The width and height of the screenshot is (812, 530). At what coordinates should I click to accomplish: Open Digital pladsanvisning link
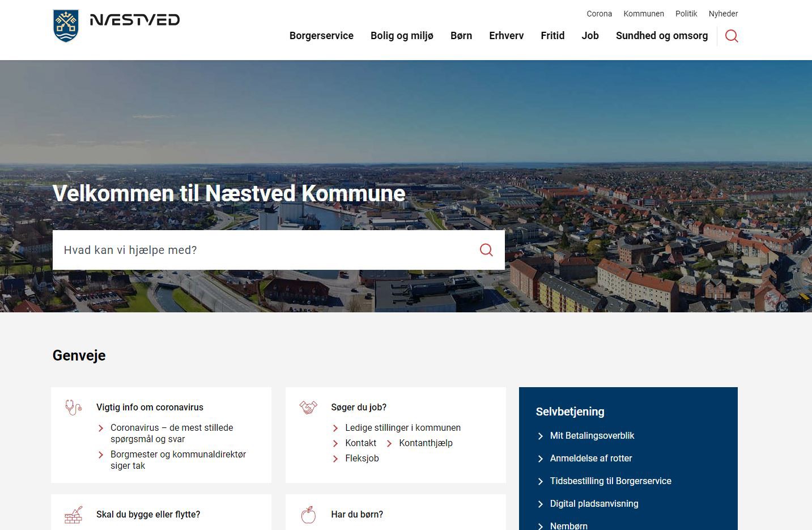tap(594, 504)
